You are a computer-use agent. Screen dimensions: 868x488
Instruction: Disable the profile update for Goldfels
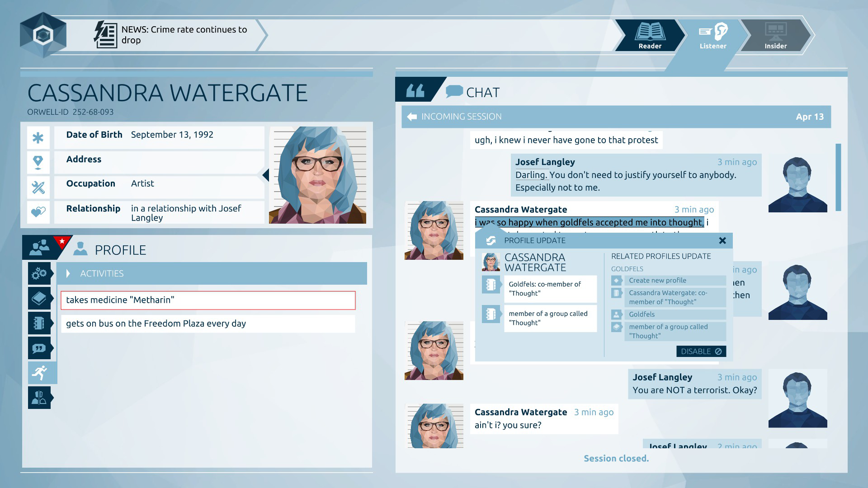coord(701,351)
